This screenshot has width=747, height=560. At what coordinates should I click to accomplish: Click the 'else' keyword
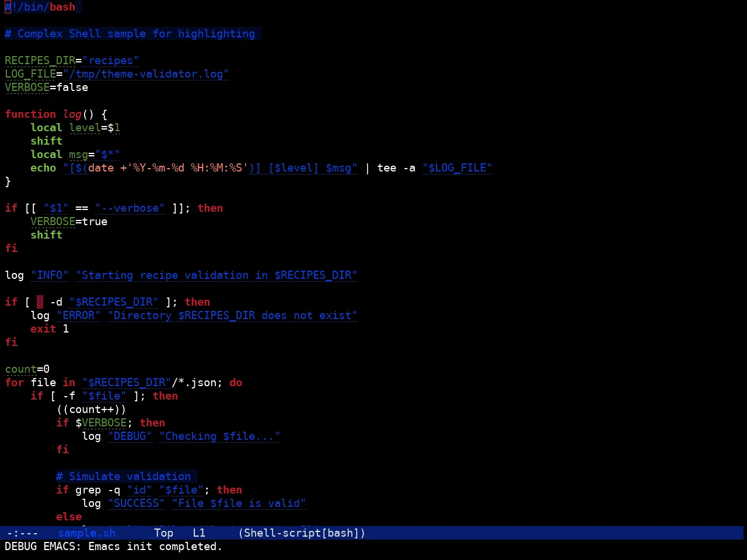[69, 517]
